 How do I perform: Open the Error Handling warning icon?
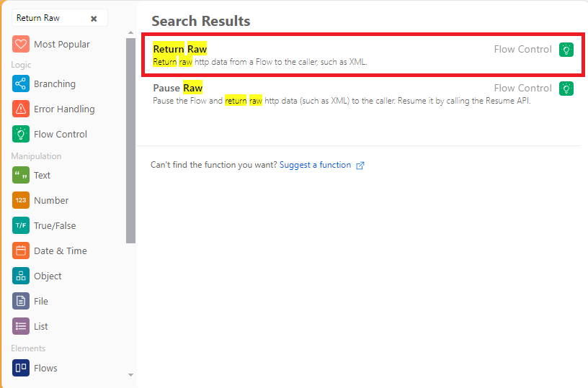[21, 109]
